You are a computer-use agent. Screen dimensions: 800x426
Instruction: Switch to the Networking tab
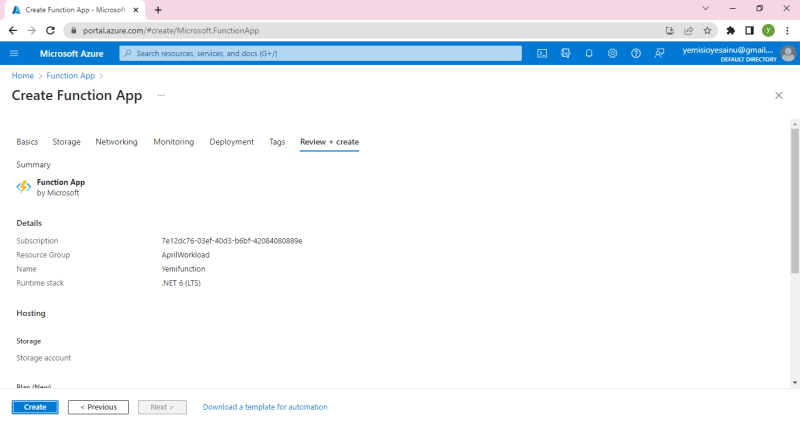tap(116, 142)
